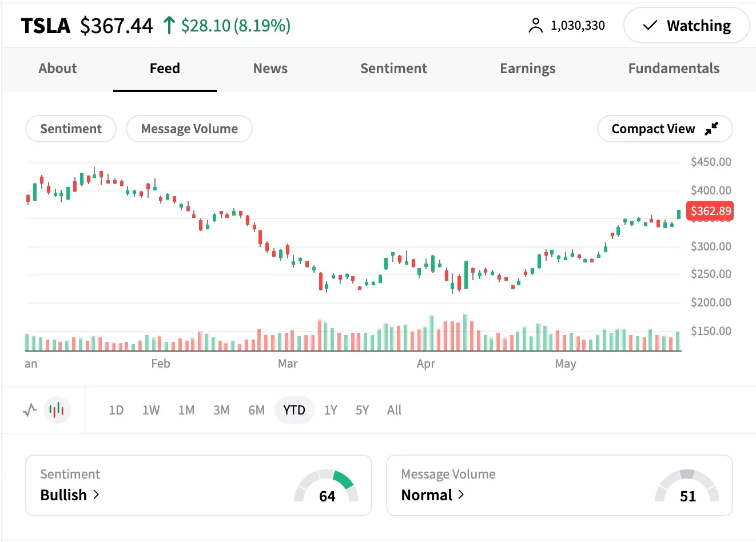The height and width of the screenshot is (542, 756).
Task: Click the Compact View button
Action: [x=665, y=129]
